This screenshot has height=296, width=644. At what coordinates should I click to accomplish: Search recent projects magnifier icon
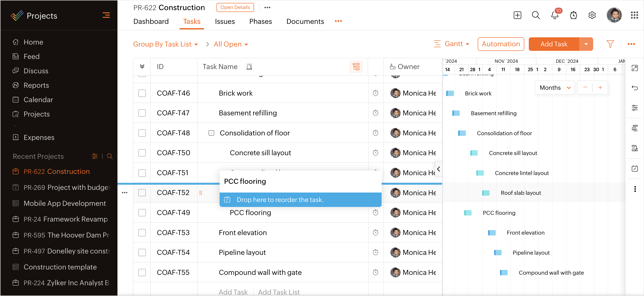click(110, 156)
